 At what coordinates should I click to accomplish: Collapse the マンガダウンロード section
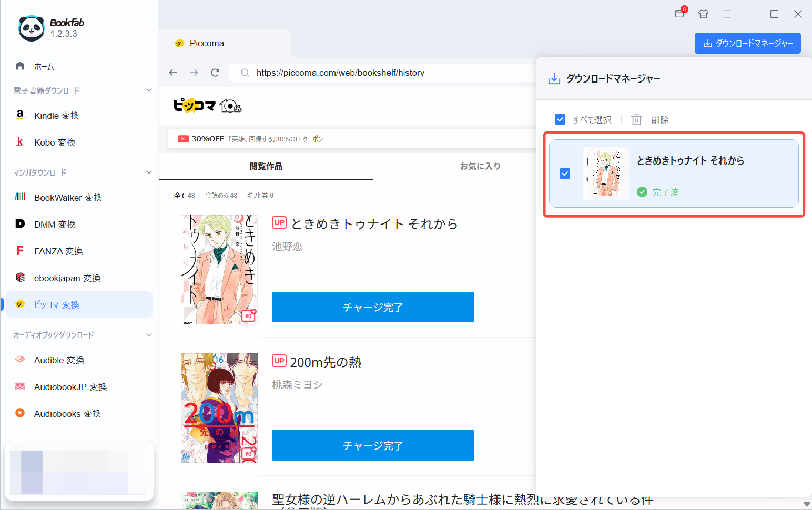click(x=149, y=172)
